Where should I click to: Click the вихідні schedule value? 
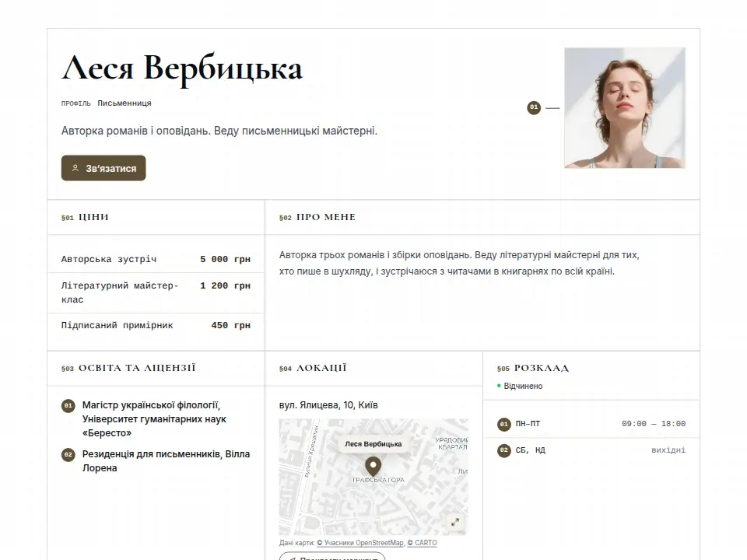click(x=668, y=450)
